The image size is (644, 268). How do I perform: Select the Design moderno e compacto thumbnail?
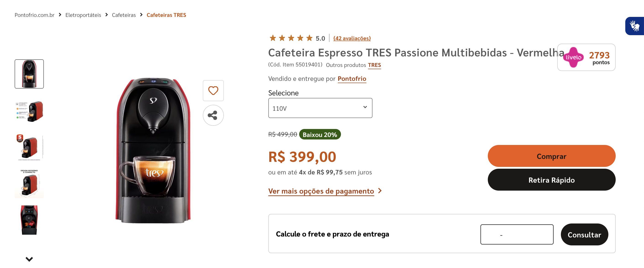[x=29, y=184]
